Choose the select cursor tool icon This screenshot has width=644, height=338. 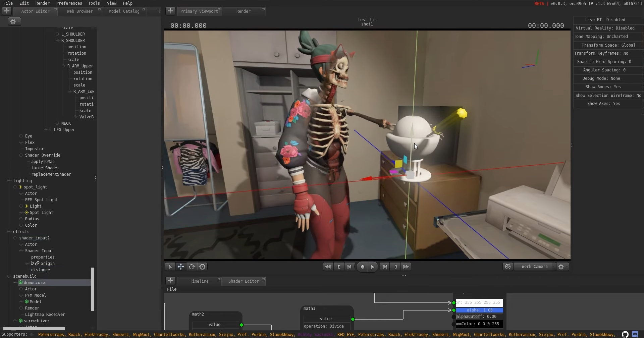170,267
